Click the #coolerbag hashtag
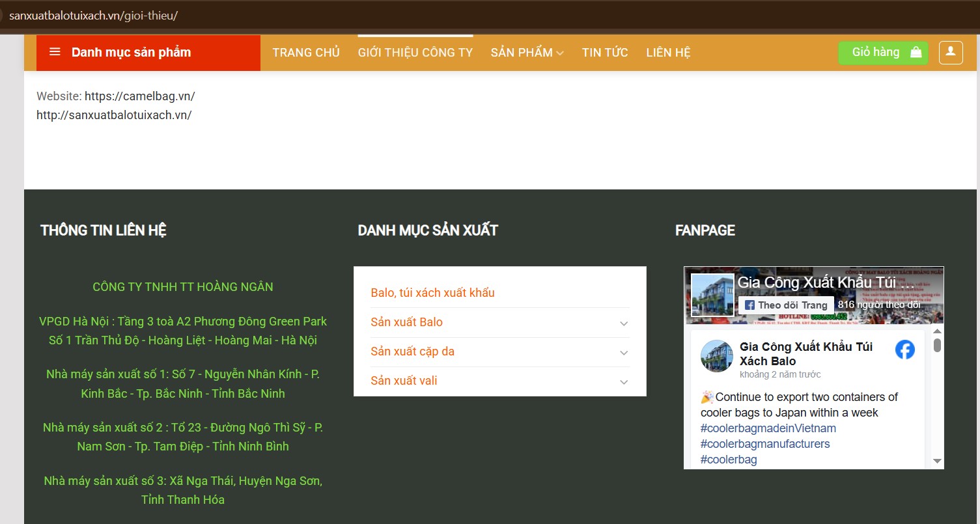Screen dimensions: 980x524 pos(729,460)
